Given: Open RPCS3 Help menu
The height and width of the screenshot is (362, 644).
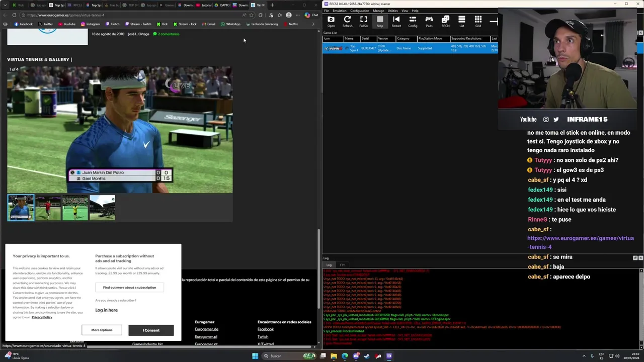Looking at the screenshot, I should [x=415, y=11].
